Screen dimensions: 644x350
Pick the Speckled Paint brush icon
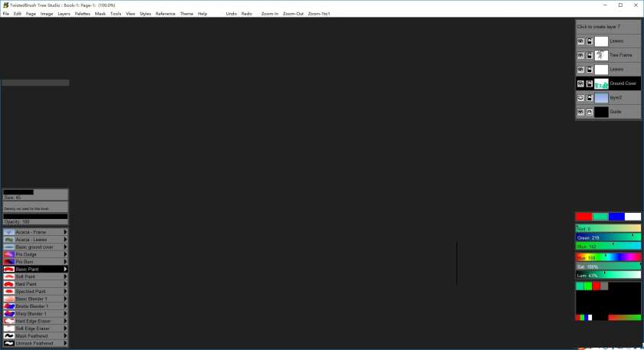9,291
